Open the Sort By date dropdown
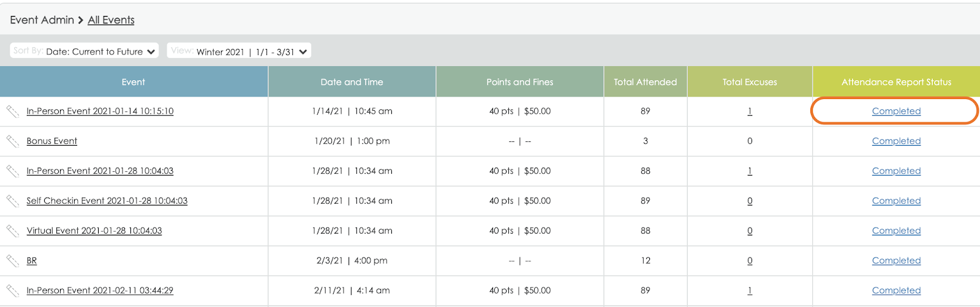 click(85, 51)
